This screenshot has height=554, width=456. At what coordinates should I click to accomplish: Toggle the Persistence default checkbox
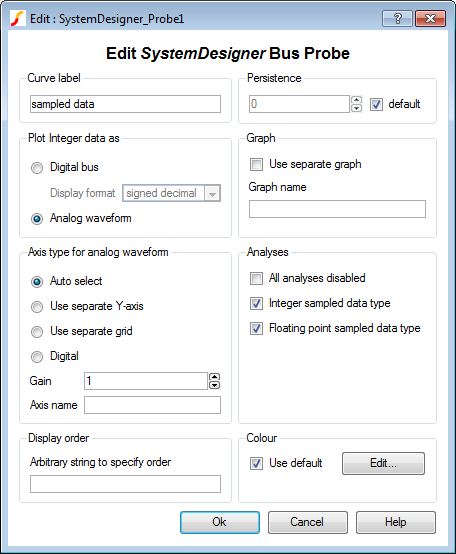(376, 104)
